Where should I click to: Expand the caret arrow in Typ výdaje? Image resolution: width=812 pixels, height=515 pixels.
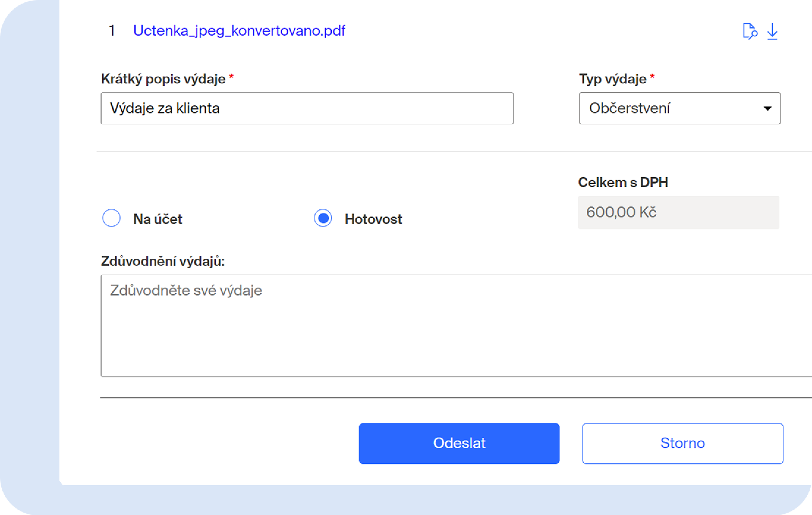pos(767,109)
